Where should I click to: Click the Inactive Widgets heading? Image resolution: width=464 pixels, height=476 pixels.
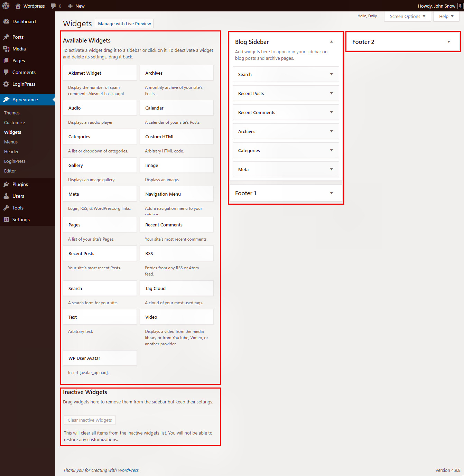tap(85, 392)
